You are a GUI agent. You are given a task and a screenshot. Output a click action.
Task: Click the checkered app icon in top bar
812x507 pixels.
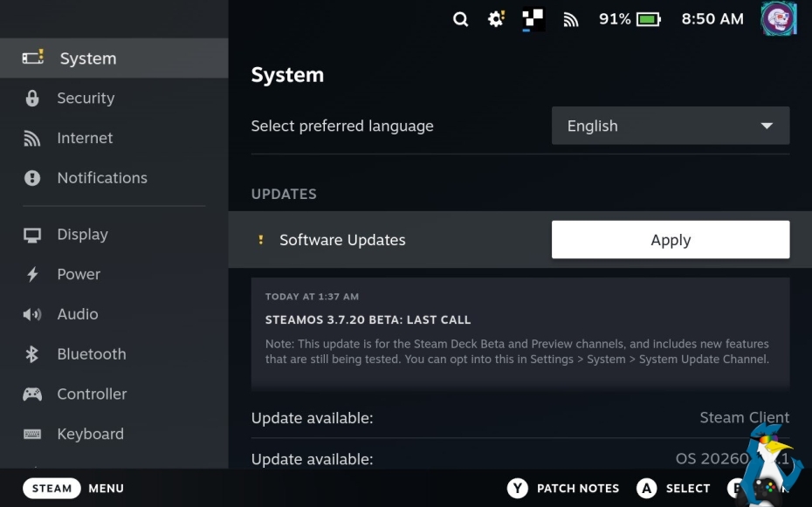tap(533, 19)
